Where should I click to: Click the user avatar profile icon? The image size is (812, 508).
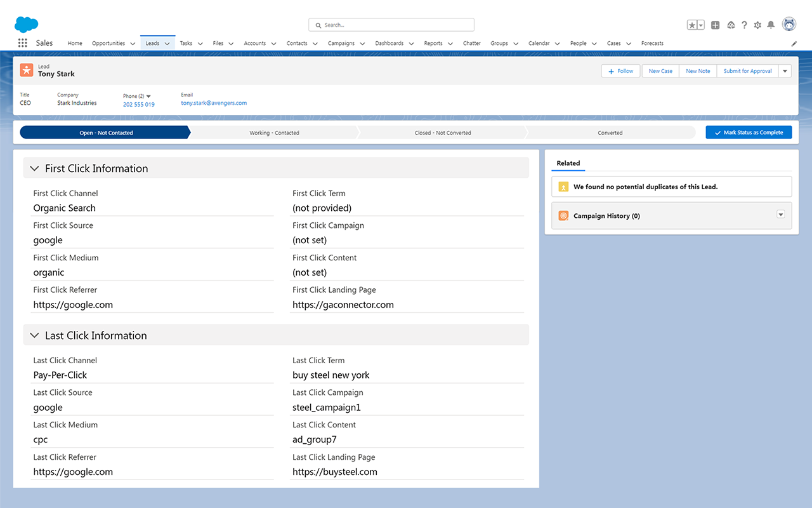pos(789,24)
